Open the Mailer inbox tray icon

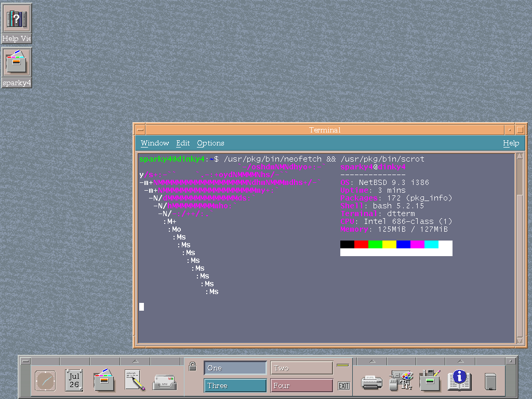click(164, 382)
